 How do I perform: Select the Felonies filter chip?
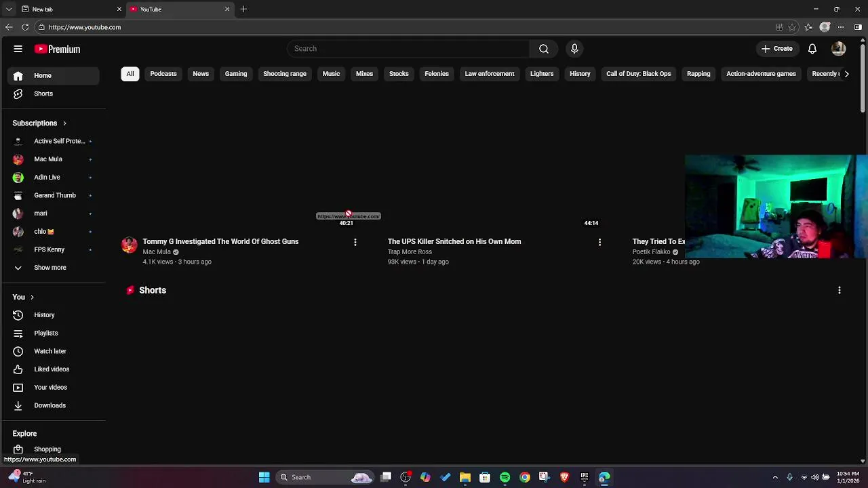pos(437,74)
